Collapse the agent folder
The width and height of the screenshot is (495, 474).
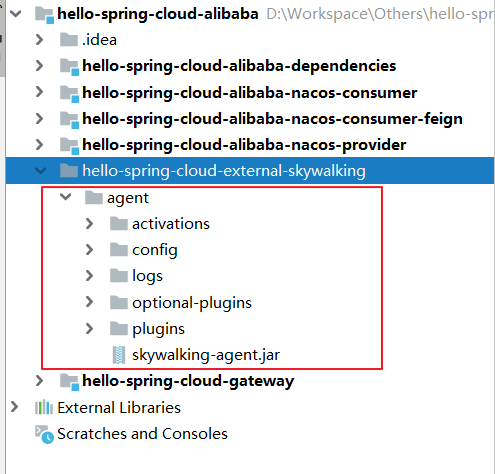(66, 197)
